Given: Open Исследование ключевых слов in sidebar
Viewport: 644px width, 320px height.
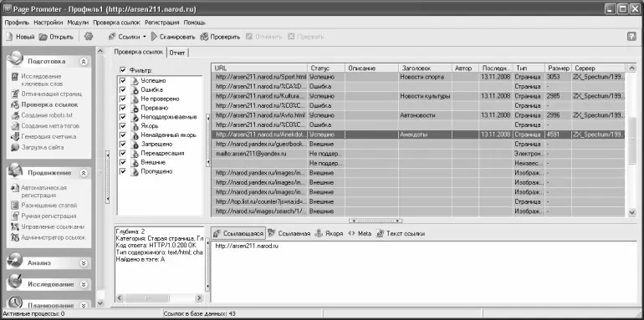Looking at the screenshot, I should (x=41, y=79).
